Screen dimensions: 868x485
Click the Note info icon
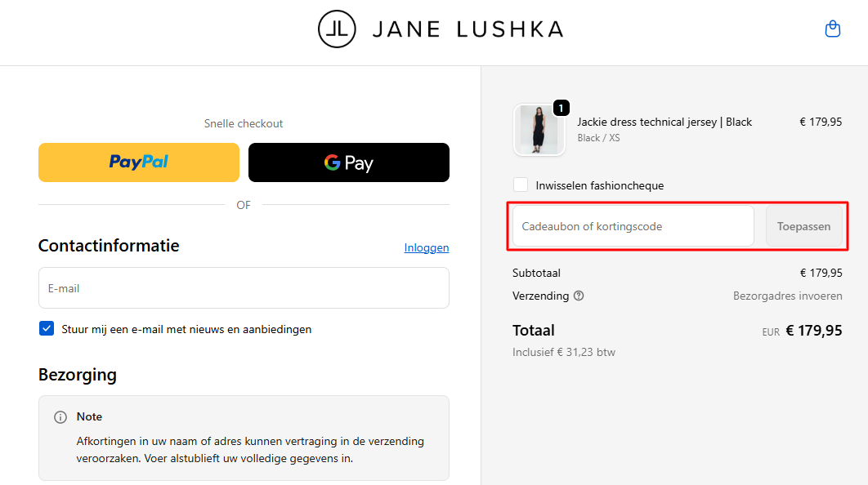[x=60, y=417]
